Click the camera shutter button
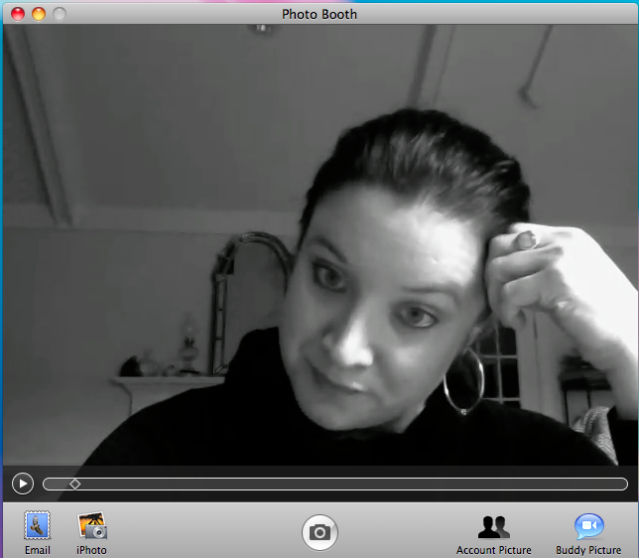Image resolution: width=639 pixels, height=558 pixels. click(320, 532)
